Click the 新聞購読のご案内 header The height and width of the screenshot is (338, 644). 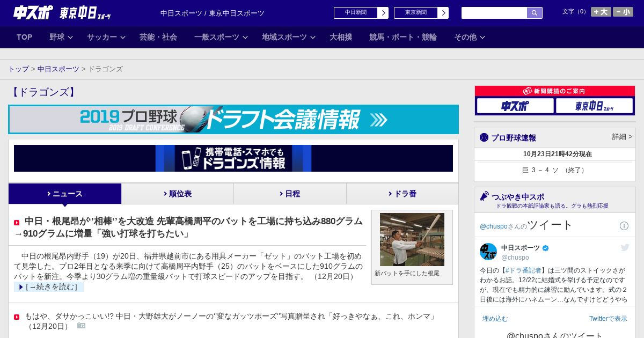[x=555, y=91]
